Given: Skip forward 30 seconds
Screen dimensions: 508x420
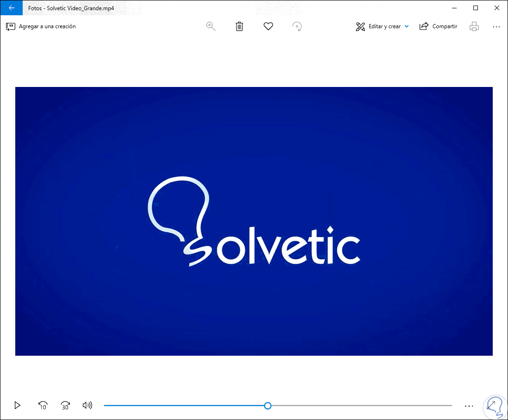Looking at the screenshot, I should pos(65,405).
